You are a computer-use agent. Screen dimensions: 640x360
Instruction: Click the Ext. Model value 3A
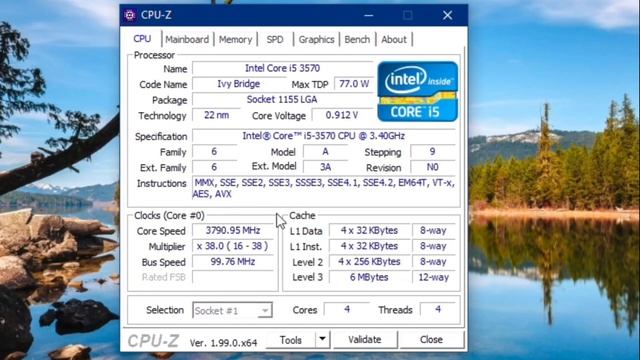pyautogui.click(x=325, y=167)
